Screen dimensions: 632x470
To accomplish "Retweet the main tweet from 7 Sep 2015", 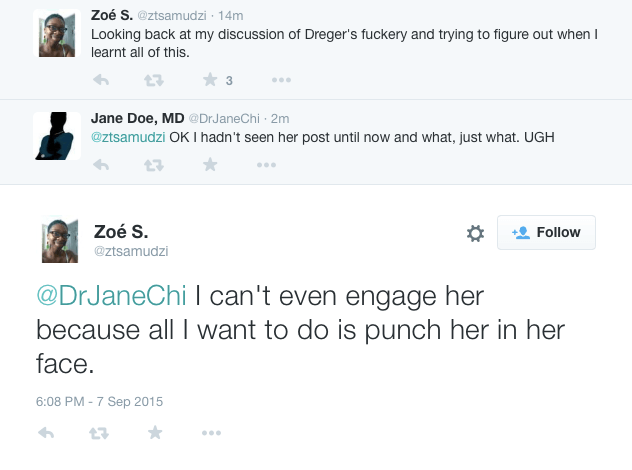I will point(100,433).
